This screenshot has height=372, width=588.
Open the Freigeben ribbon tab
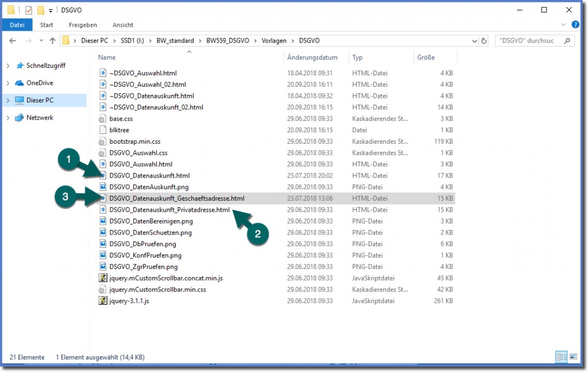tap(83, 25)
